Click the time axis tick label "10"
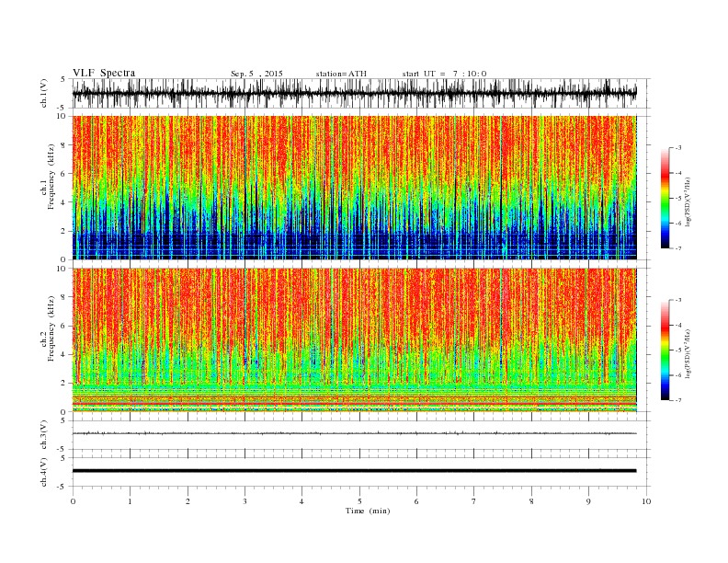The width and height of the screenshot is (728, 563). click(x=646, y=501)
